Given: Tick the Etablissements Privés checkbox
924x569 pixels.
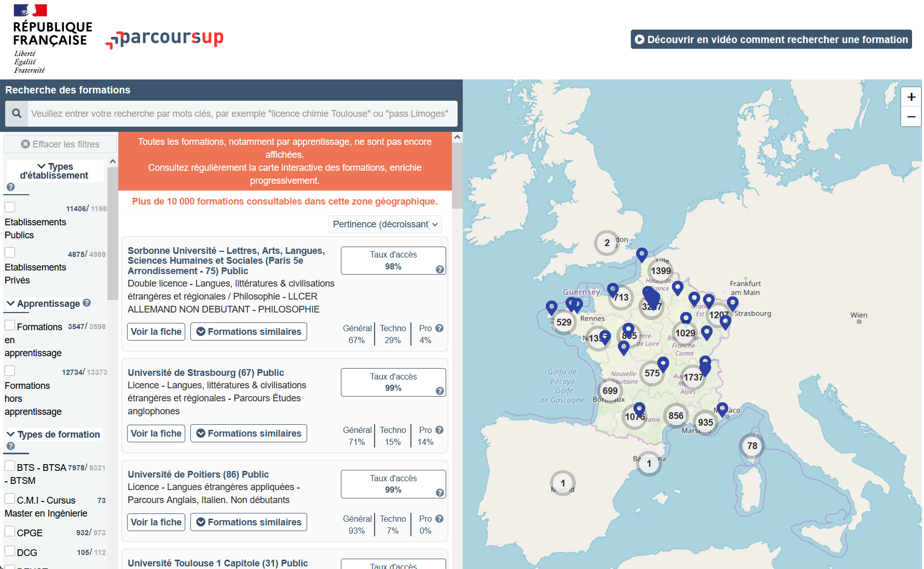Looking at the screenshot, I should pyautogui.click(x=10, y=252).
